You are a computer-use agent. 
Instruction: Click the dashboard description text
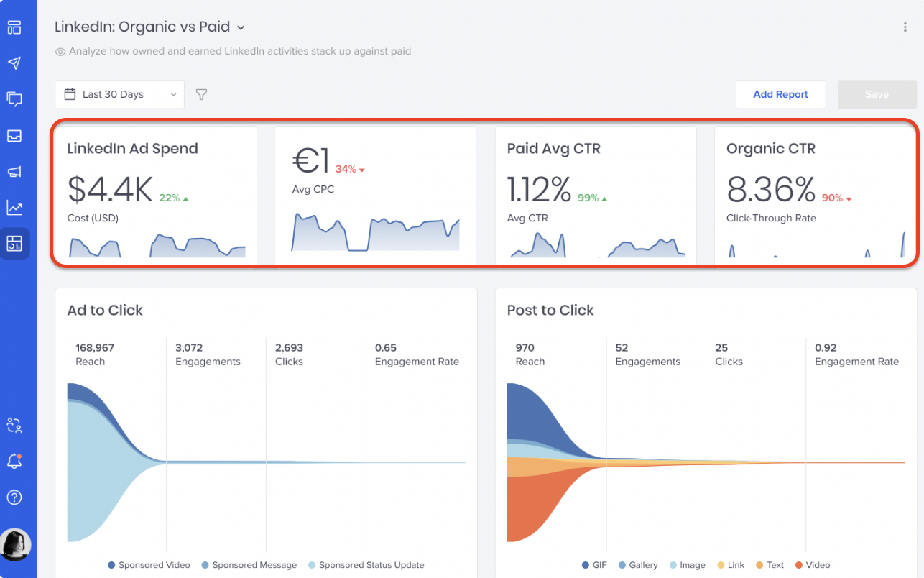[x=240, y=52]
